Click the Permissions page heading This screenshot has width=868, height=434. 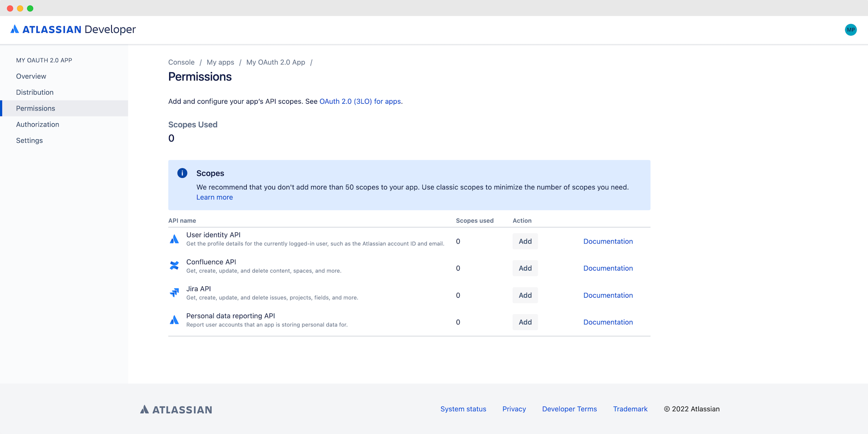pos(200,77)
